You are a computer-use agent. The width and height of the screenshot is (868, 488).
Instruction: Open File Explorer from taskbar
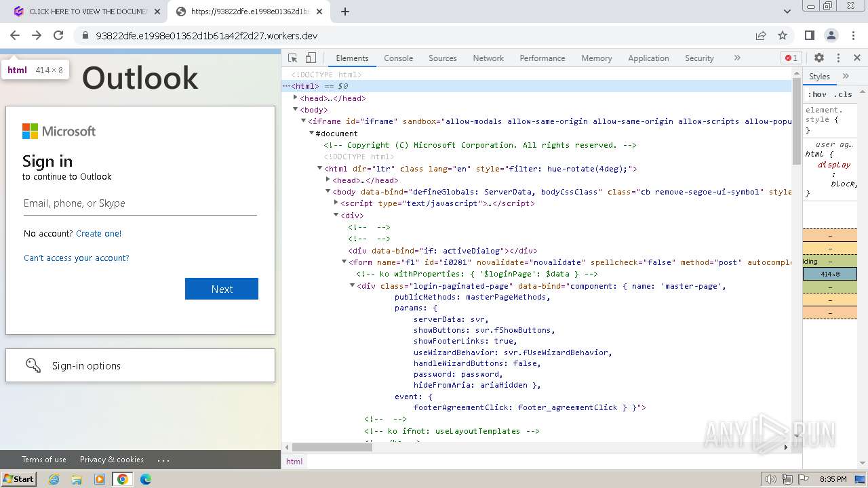click(x=77, y=479)
